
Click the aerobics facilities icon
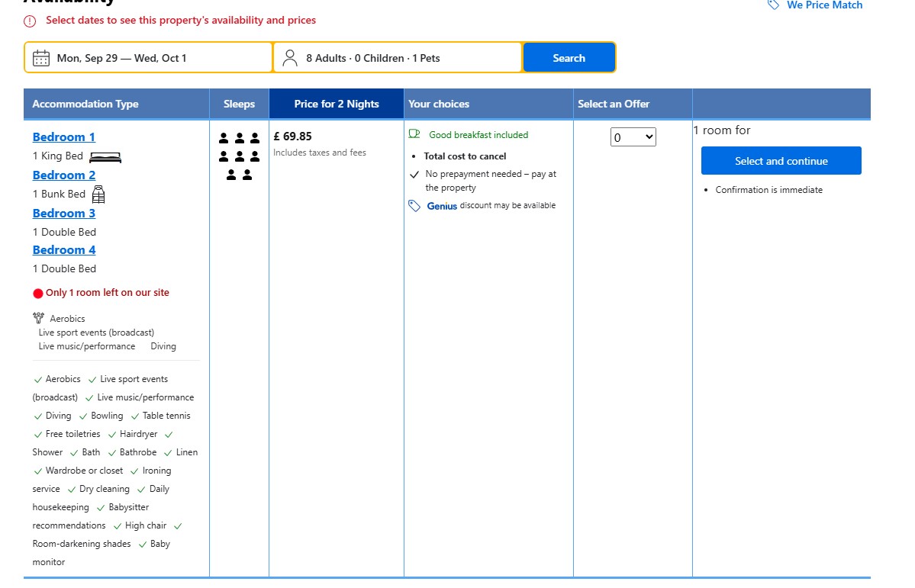click(39, 319)
